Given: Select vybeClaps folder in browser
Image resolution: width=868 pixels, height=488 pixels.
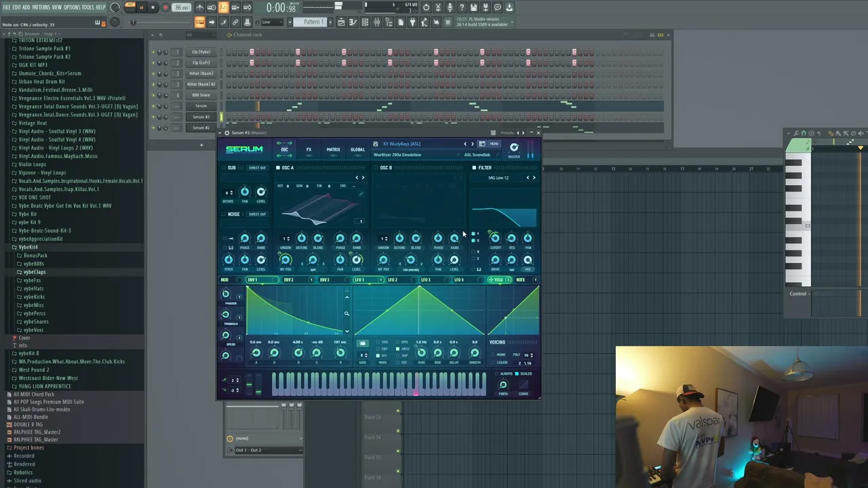Looking at the screenshot, I should click(35, 272).
